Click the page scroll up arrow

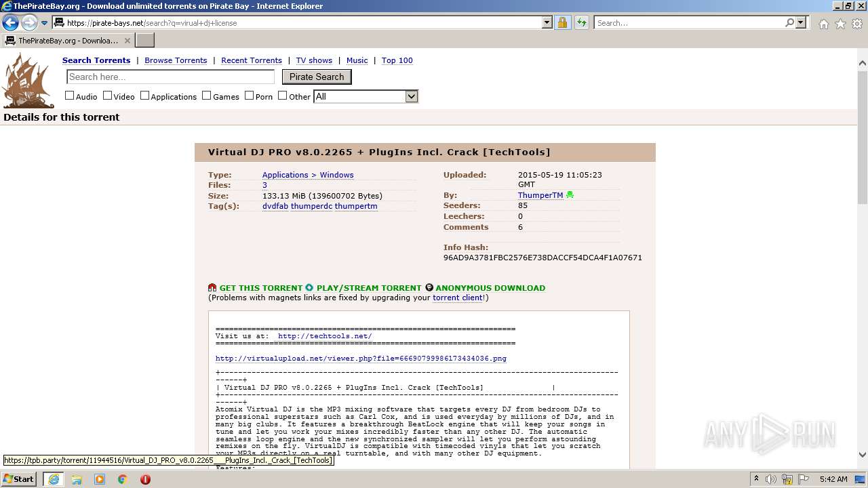tap(863, 63)
